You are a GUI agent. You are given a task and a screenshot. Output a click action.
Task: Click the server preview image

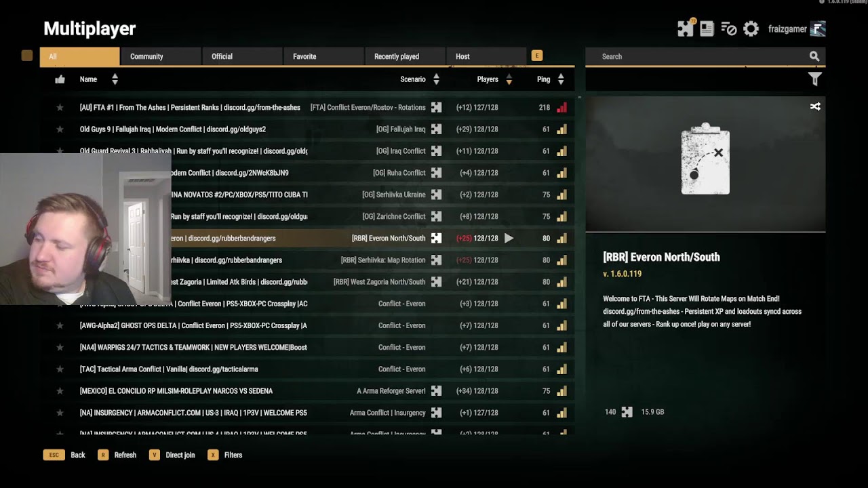point(705,163)
